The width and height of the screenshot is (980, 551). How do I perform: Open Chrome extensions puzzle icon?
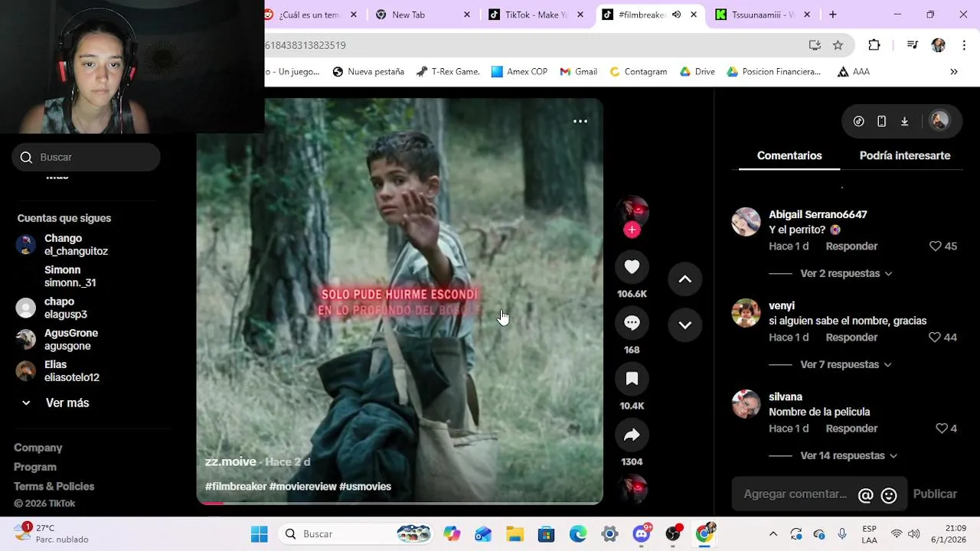874,45
